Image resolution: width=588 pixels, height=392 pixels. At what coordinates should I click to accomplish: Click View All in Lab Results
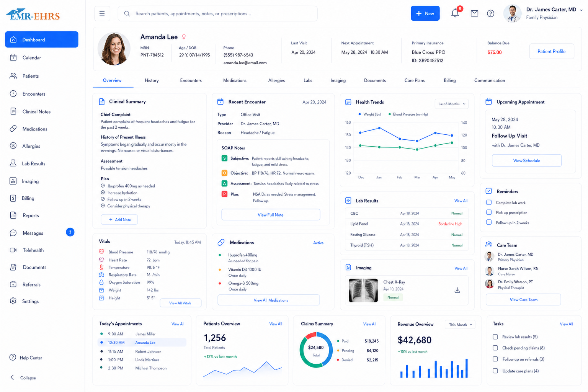tap(461, 201)
